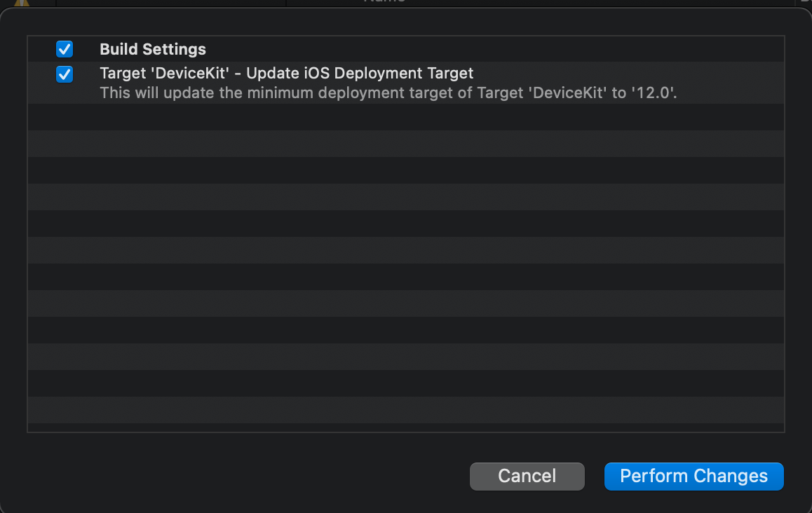Click Perform Changes to apply the updates
The width and height of the screenshot is (812, 513).
tap(693, 476)
